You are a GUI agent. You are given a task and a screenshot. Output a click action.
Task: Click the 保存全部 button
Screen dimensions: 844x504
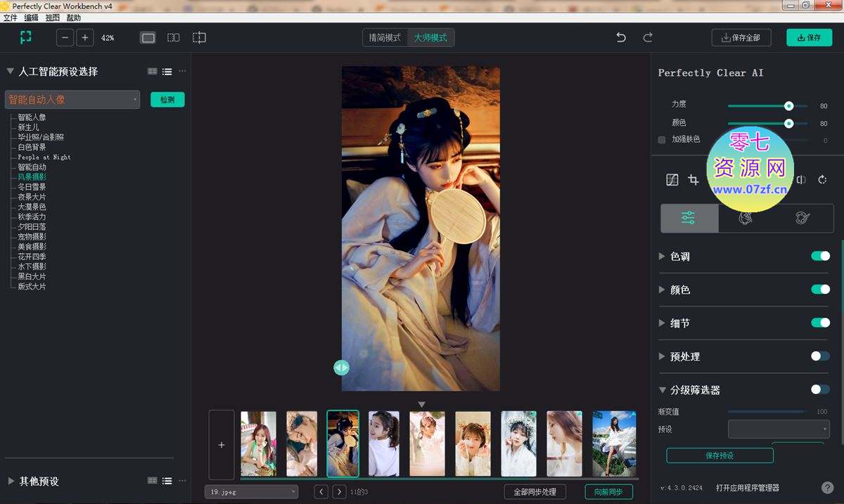coord(741,38)
